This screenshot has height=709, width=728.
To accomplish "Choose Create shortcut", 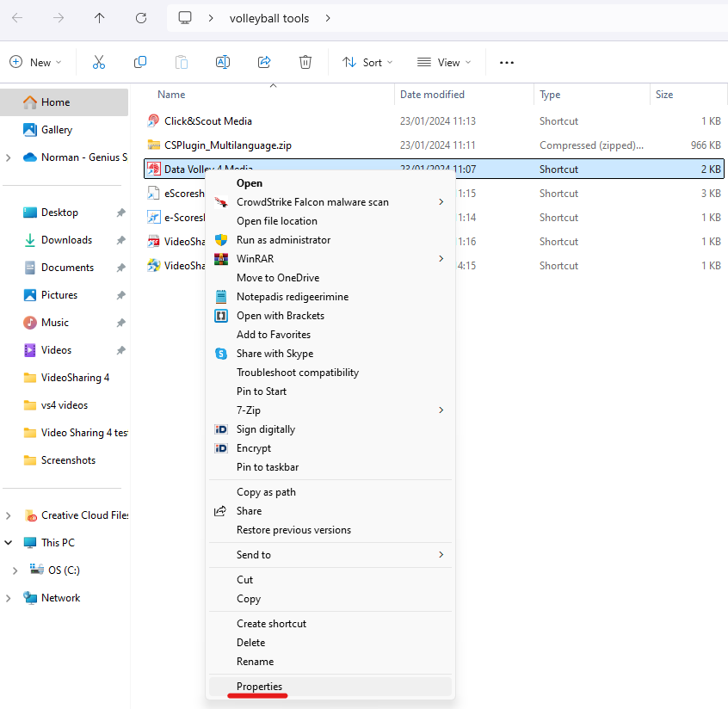I will (x=330, y=624).
